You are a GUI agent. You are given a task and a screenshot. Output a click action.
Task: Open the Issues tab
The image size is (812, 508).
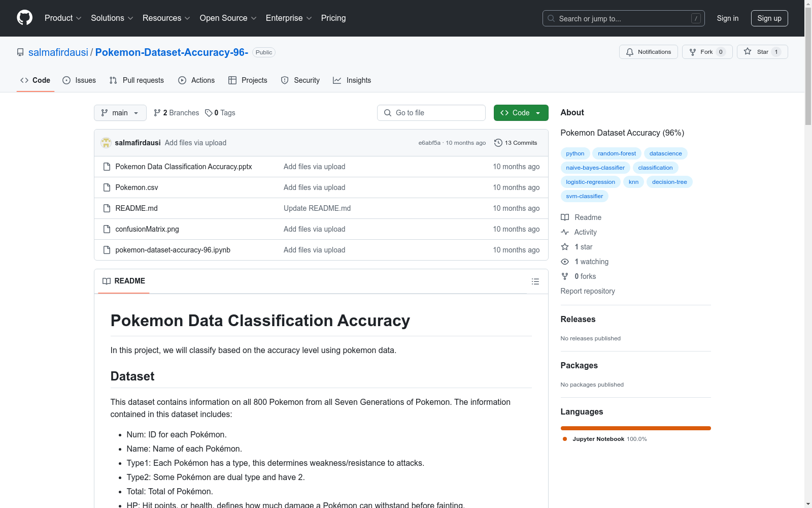point(79,80)
